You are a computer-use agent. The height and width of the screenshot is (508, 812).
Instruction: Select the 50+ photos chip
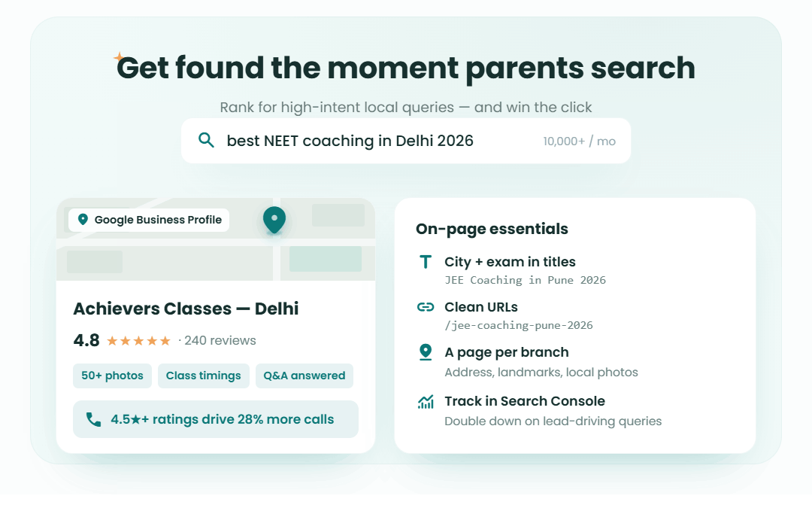click(112, 376)
